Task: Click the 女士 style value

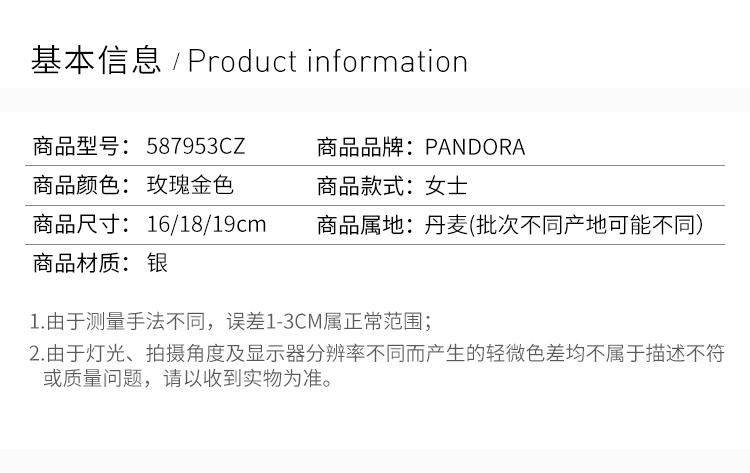Action: tap(447, 186)
